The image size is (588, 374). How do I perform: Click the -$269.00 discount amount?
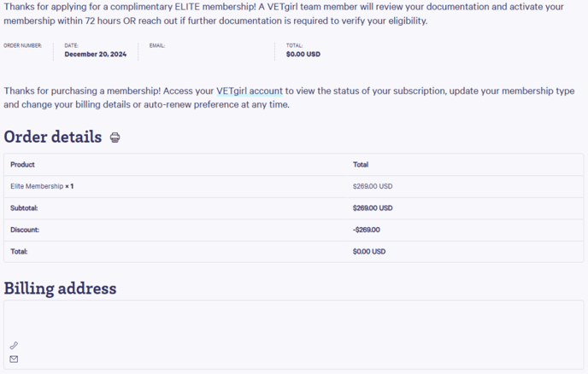(366, 230)
